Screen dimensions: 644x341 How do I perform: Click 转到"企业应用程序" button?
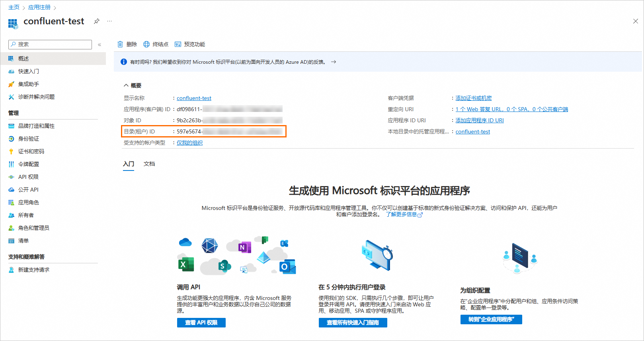pyautogui.click(x=491, y=319)
